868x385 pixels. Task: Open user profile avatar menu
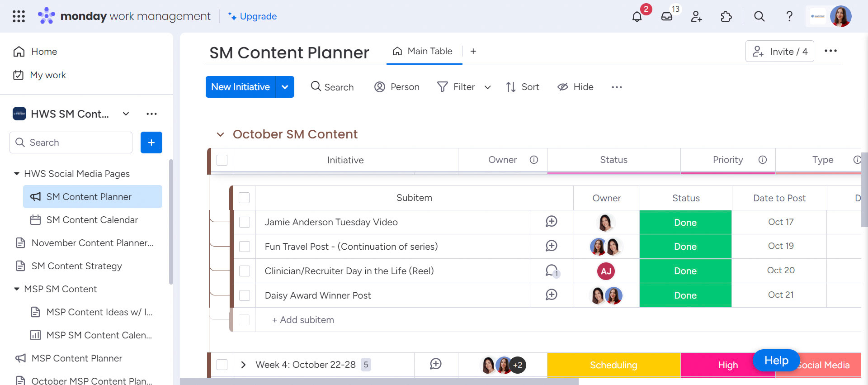(840, 16)
